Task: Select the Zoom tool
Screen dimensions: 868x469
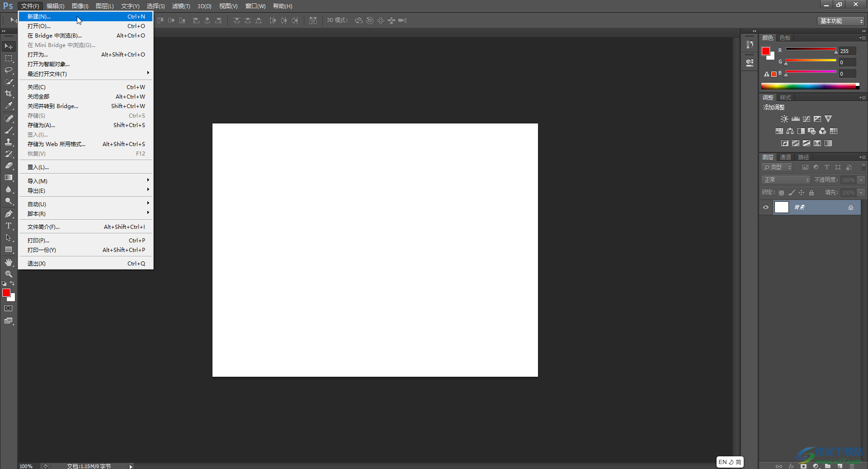Action: point(9,274)
